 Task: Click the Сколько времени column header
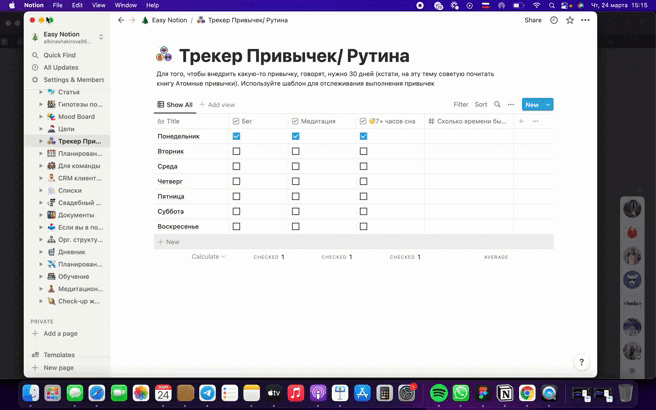469,121
